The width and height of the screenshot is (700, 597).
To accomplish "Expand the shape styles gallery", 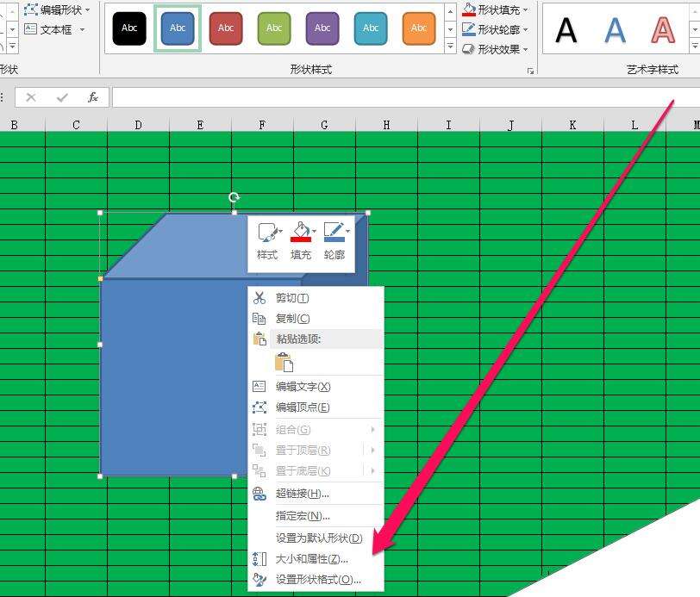I will pyautogui.click(x=450, y=46).
